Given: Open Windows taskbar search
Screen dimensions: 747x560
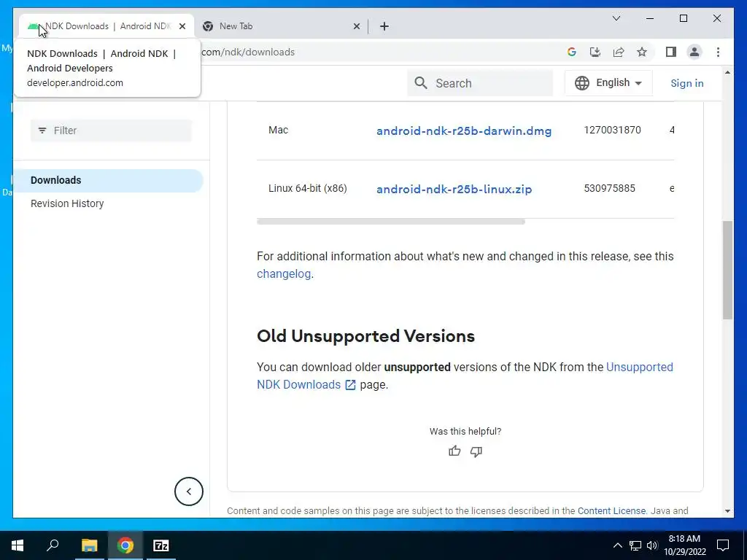Looking at the screenshot, I should click(x=53, y=545).
